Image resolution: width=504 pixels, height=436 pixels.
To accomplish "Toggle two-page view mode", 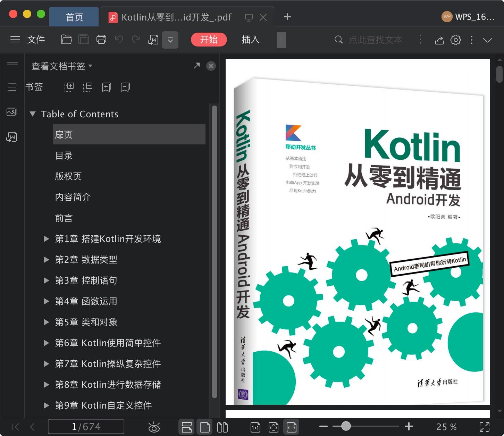I will pyautogui.click(x=222, y=427).
